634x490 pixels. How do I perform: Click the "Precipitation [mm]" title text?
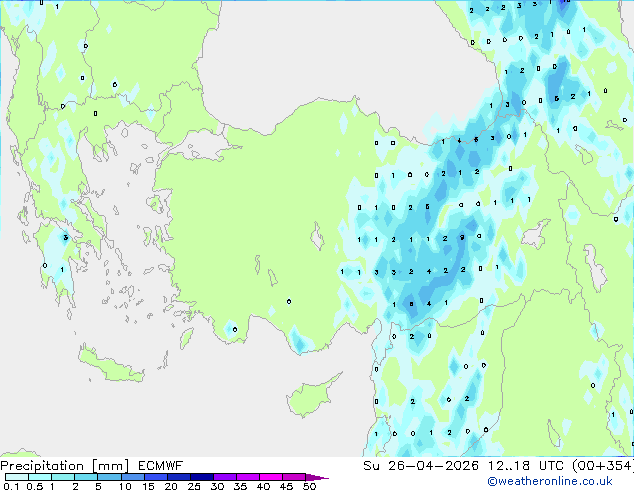coord(64,466)
